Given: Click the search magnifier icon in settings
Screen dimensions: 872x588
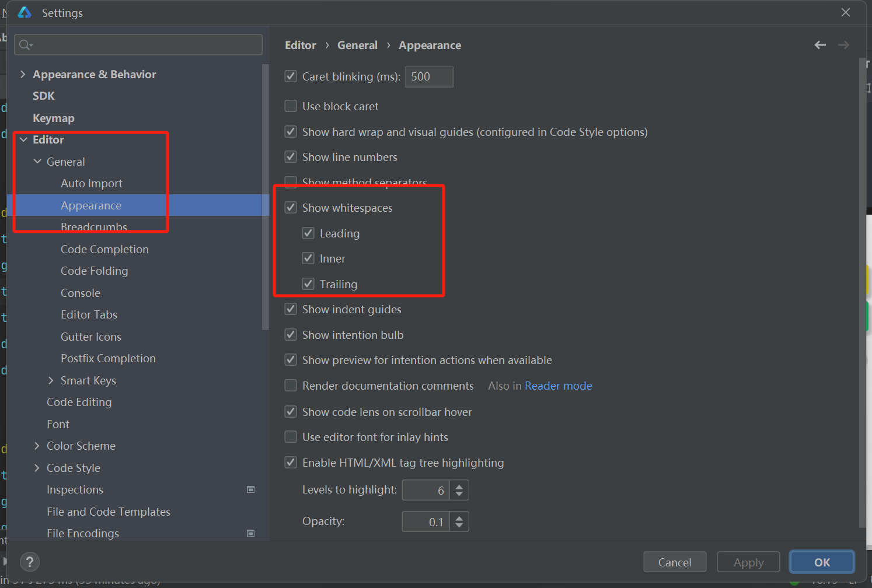Looking at the screenshot, I should (25, 45).
